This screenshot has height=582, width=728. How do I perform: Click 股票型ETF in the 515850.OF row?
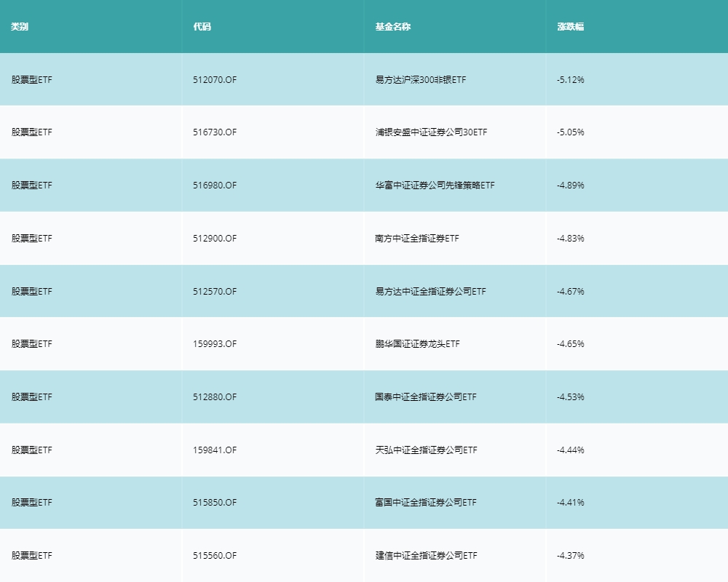coord(31,503)
